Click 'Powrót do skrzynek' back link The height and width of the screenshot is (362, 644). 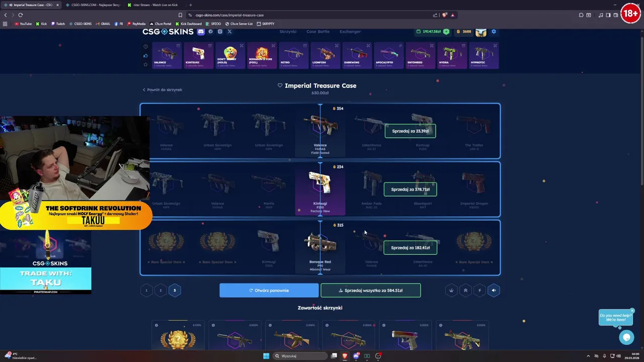[x=162, y=89]
